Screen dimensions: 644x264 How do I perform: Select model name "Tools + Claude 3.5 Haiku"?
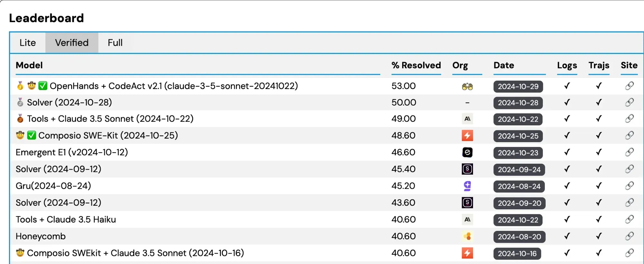tap(66, 219)
